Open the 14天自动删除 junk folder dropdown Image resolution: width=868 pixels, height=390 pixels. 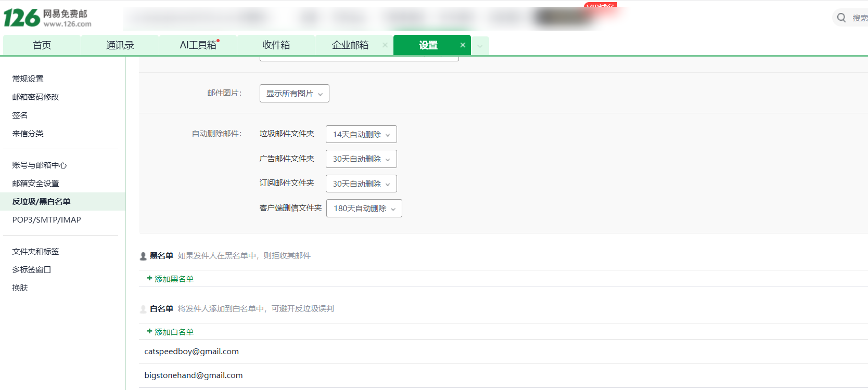coord(361,134)
